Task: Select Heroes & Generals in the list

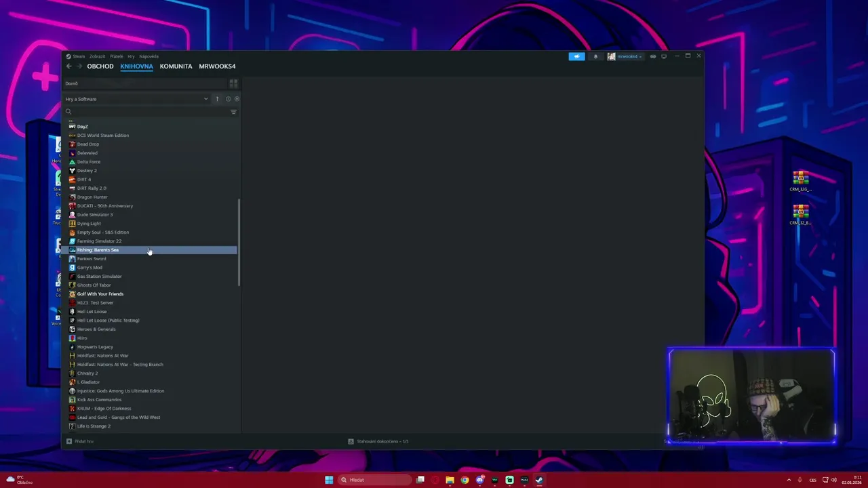Action: [x=96, y=329]
